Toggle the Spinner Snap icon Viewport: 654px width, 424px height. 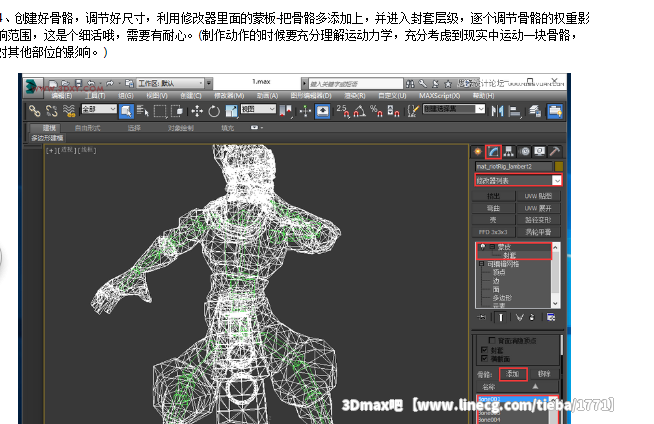pyautogui.click(x=393, y=111)
